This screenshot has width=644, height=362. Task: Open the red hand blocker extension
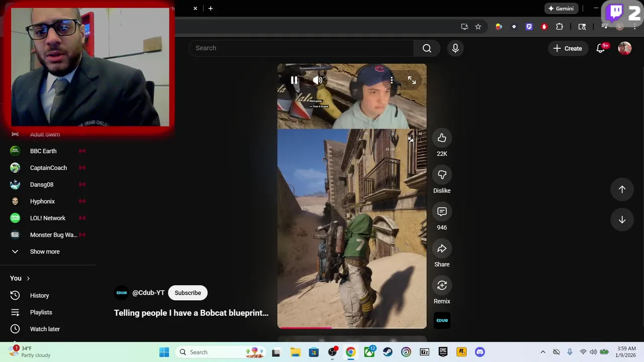click(544, 27)
